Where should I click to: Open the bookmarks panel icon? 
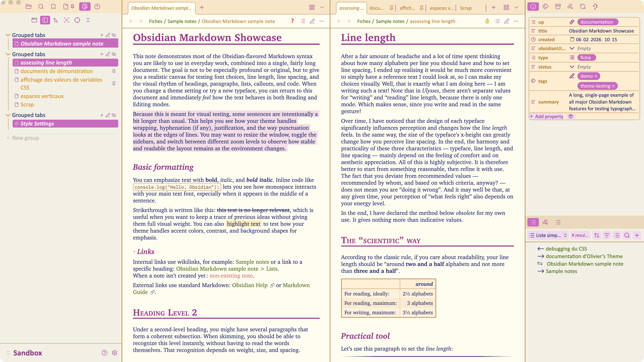point(53,7)
